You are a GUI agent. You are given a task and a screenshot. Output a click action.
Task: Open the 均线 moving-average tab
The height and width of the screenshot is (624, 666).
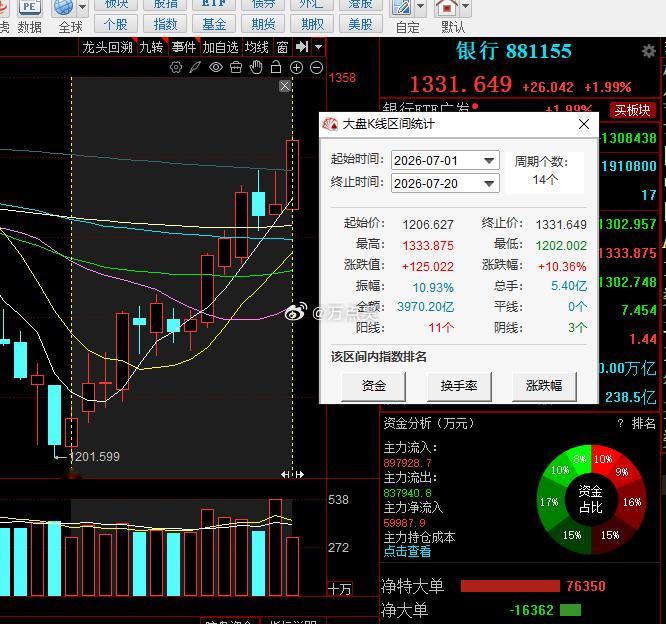click(257, 47)
